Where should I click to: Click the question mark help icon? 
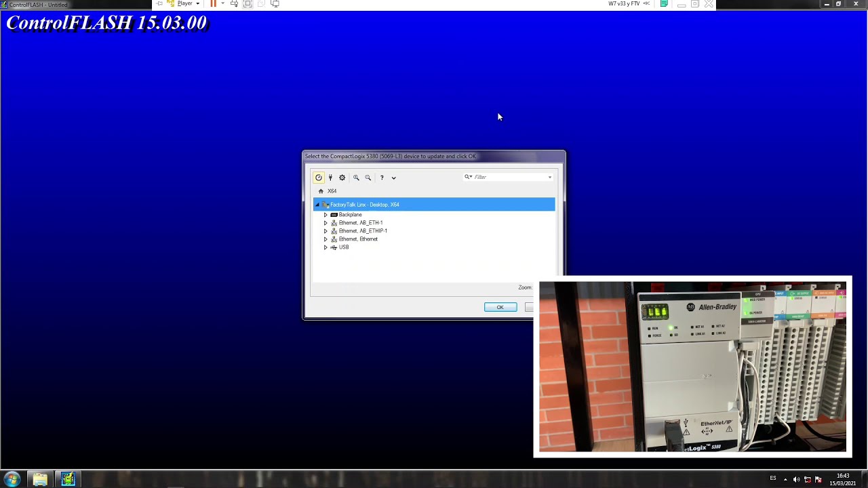(x=382, y=178)
